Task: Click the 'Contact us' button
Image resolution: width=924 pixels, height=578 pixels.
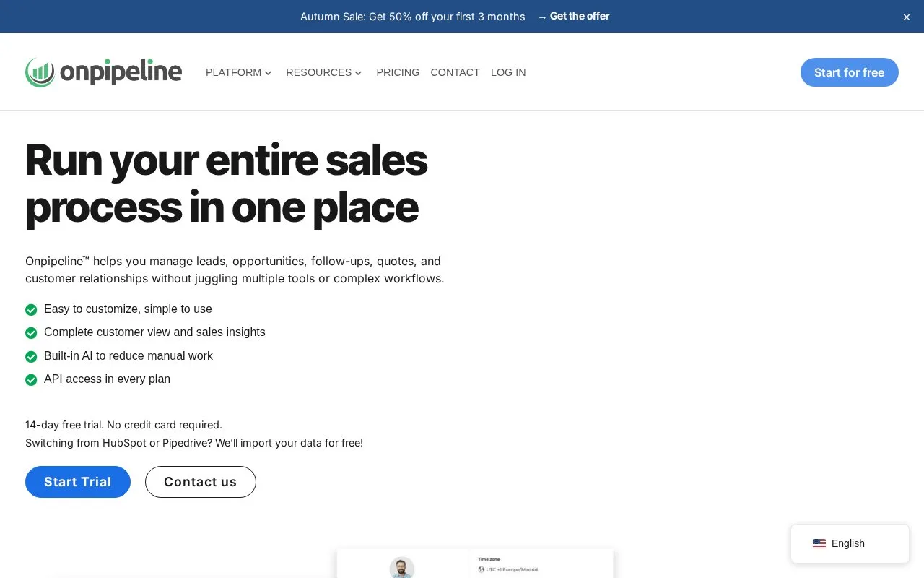Action: (201, 482)
